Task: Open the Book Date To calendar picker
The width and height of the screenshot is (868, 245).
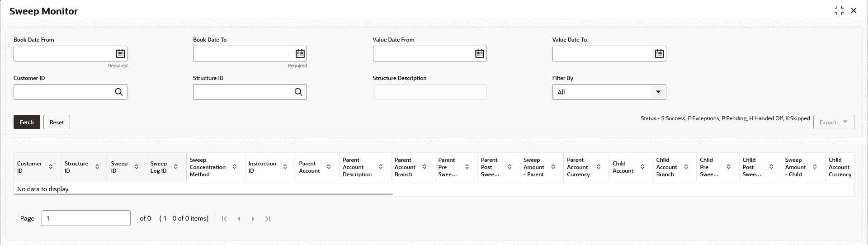Action: pos(300,53)
